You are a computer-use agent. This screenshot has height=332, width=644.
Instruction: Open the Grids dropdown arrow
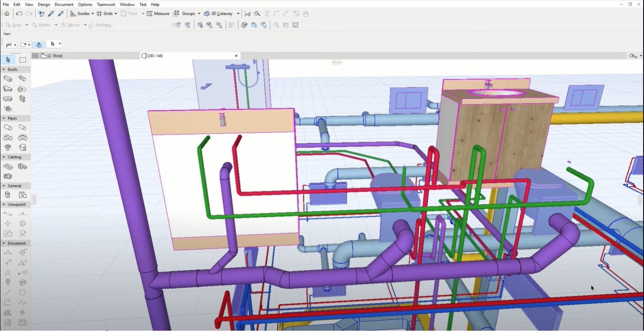pyautogui.click(x=116, y=14)
